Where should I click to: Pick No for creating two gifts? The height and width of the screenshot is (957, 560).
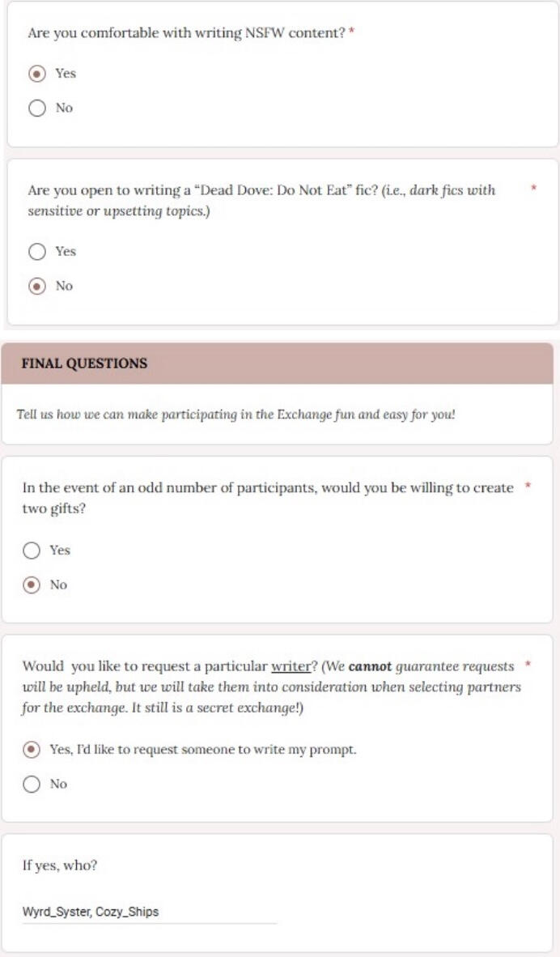coord(32,585)
